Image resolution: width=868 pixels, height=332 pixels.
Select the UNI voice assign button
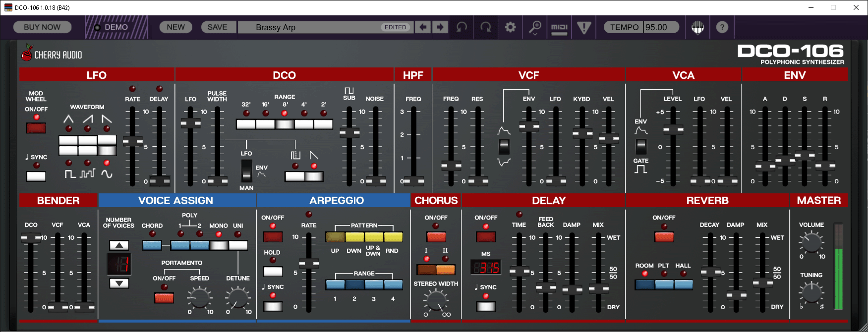tap(238, 245)
